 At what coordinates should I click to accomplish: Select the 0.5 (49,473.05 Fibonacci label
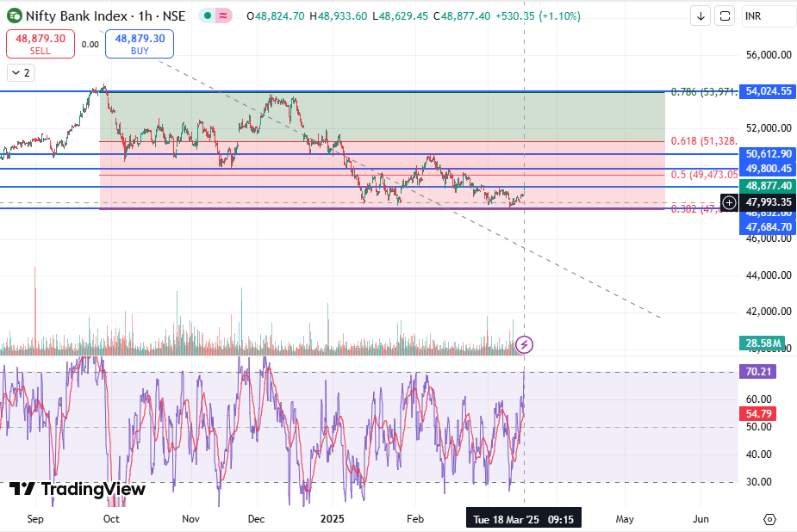coord(704,175)
